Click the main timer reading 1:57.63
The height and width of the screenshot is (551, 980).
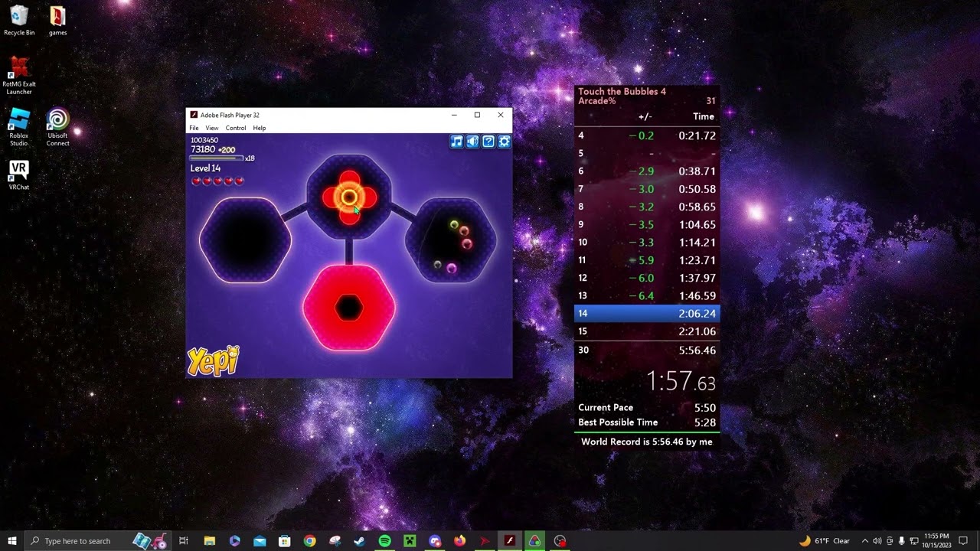(x=681, y=380)
